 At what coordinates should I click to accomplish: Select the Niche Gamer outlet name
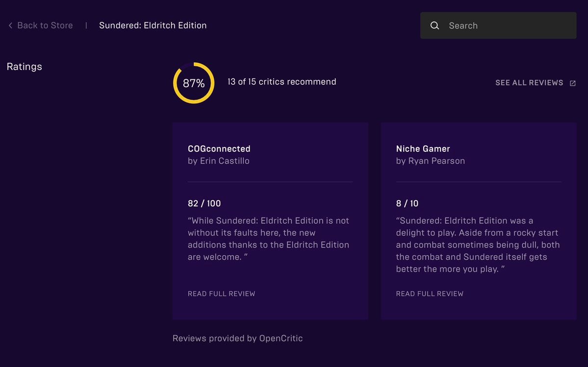[x=423, y=148]
